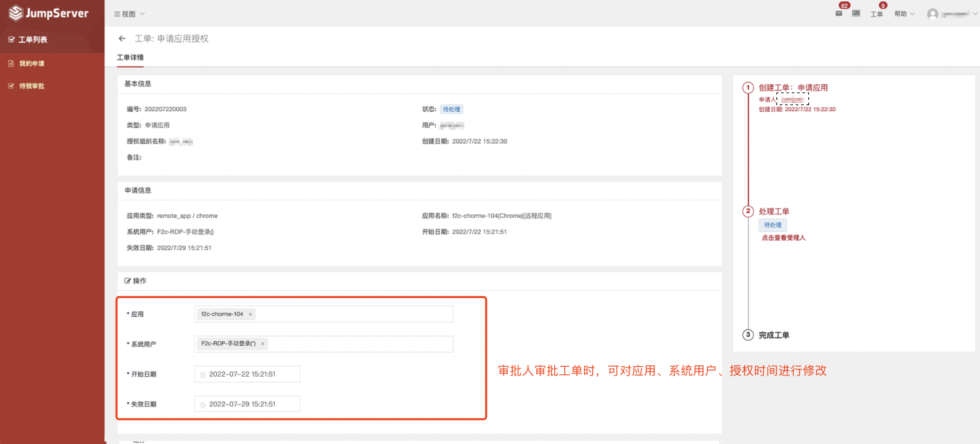Click the 失效日期 input field
This screenshot has height=444, width=980.
247,403
